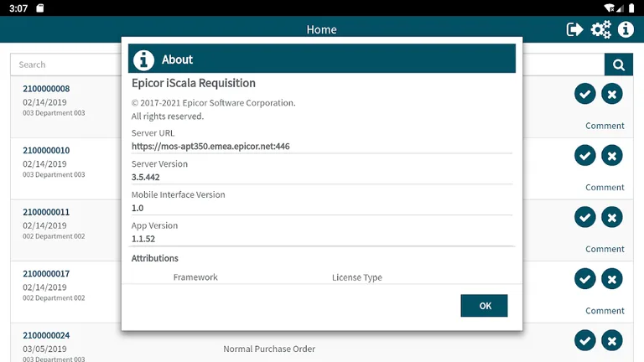644x362 pixels.
Task: Open Comment link for requisition 2100000017
Action: [x=605, y=311]
